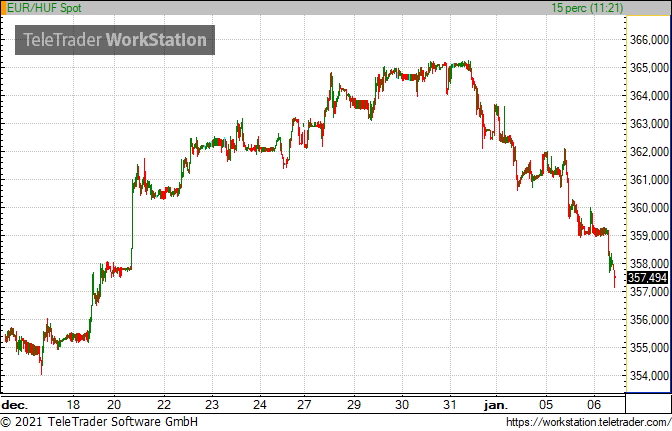Click the 362,000 price axis label
Image resolution: width=672 pixels, height=431 pixels.
[x=649, y=152]
